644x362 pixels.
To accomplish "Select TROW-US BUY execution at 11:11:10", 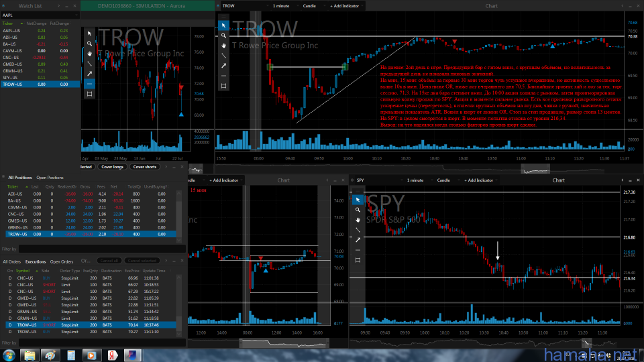I will pyautogui.click(x=91, y=332).
